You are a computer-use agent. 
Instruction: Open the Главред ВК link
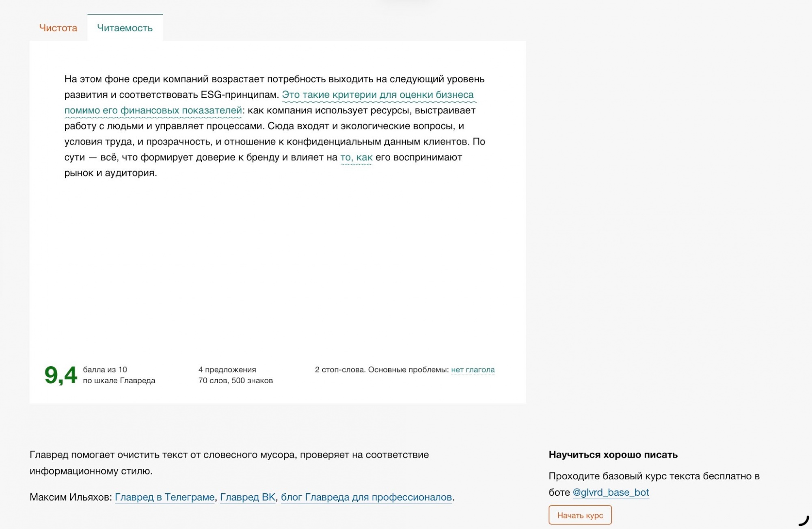click(248, 497)
